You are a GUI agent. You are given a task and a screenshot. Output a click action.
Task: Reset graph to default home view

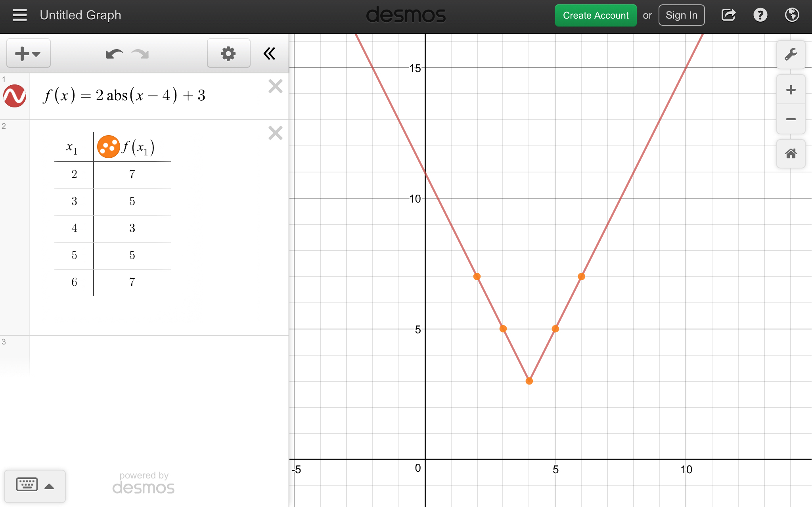point(791,153)
